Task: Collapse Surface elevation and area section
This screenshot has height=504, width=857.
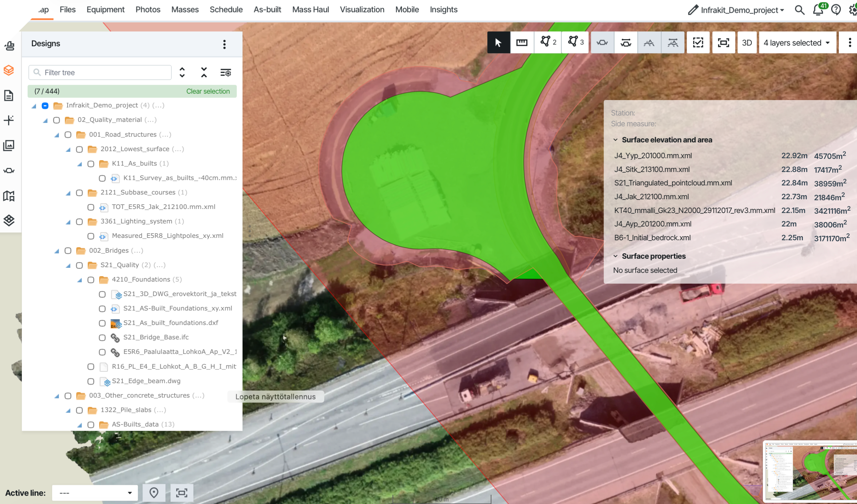Action: [615, 140]
